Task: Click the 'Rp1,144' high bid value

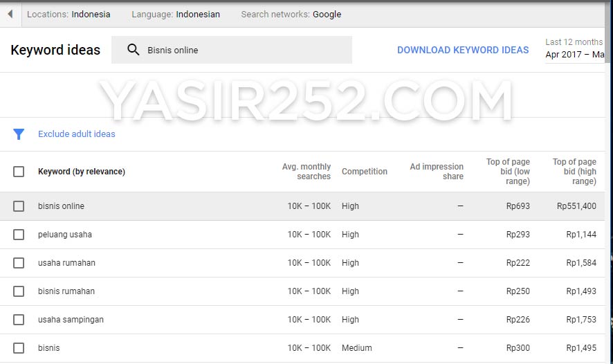Action: (x=581, y=235)
